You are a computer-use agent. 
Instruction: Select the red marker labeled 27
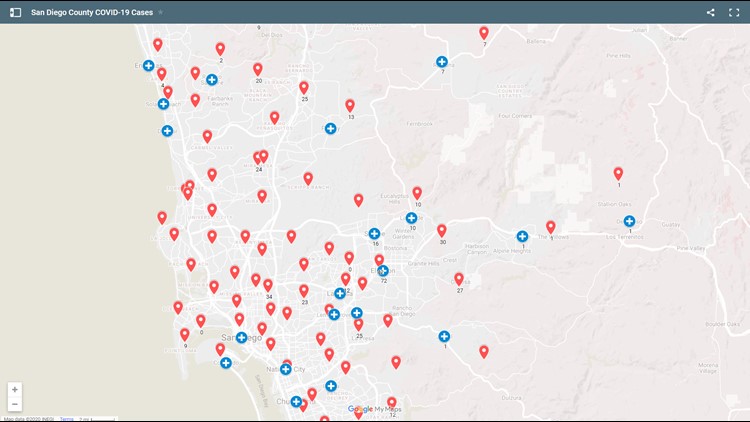click(459, 279)
